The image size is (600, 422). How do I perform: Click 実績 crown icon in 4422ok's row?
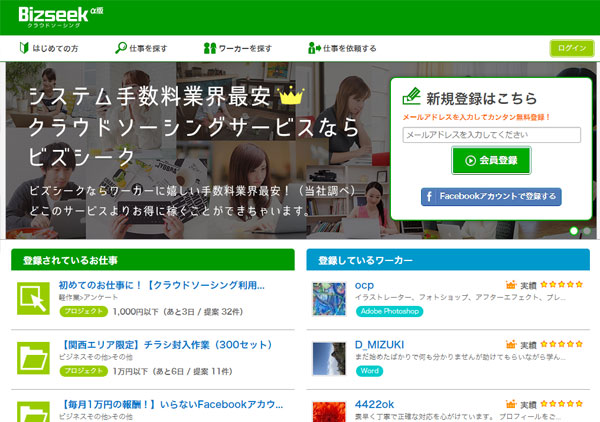511,404
